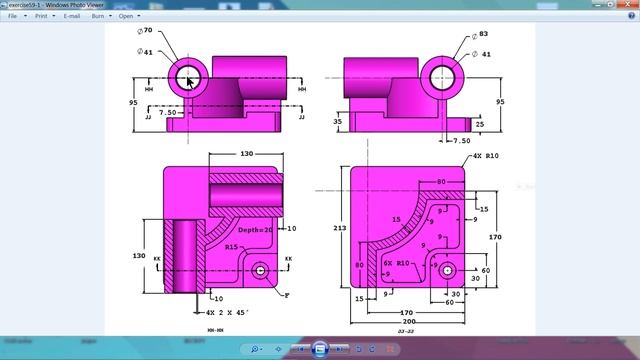
Task: Click the 'Depth=20' label in drawing
Action: (x=255, y=230)
